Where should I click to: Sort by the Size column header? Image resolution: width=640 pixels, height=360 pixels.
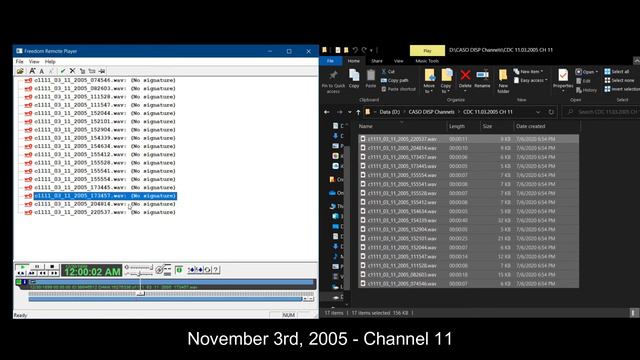(x=487, y=127)
